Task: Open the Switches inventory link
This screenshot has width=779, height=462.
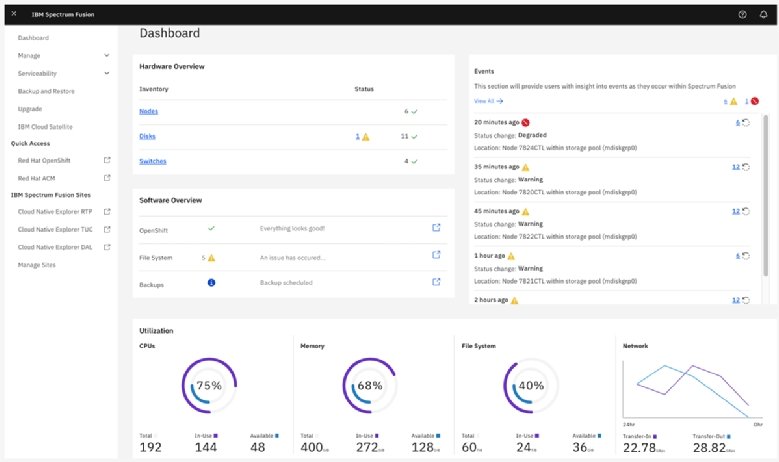Action: 153,161
